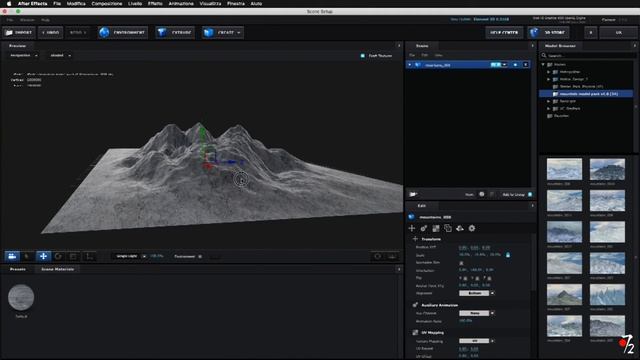Select the green mountain peak thumbnail
The width and height of the screenshot is (640, 360).
tap(564, 295)
